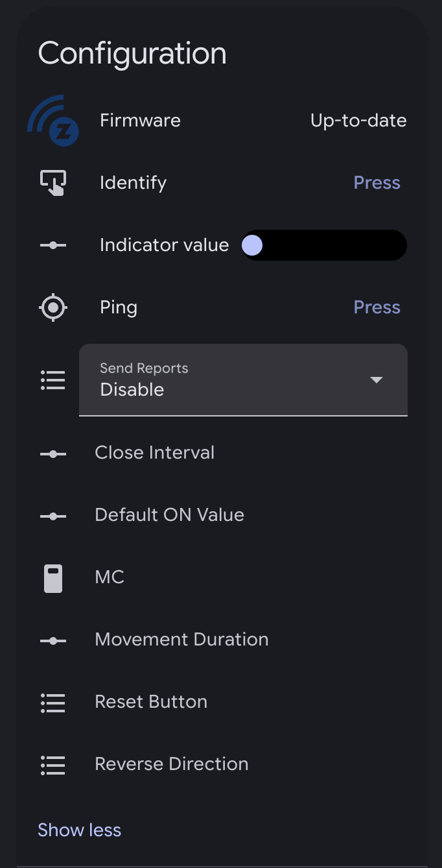Click the Indicator value slider track
The width and height of the screenshot is (442, 868).
324,245
